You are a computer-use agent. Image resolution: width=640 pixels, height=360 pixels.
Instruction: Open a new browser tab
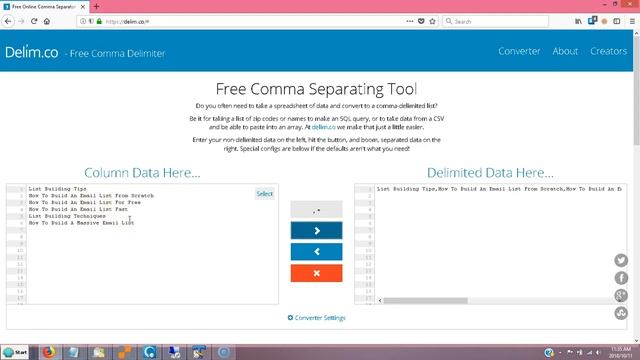(96, 7)
